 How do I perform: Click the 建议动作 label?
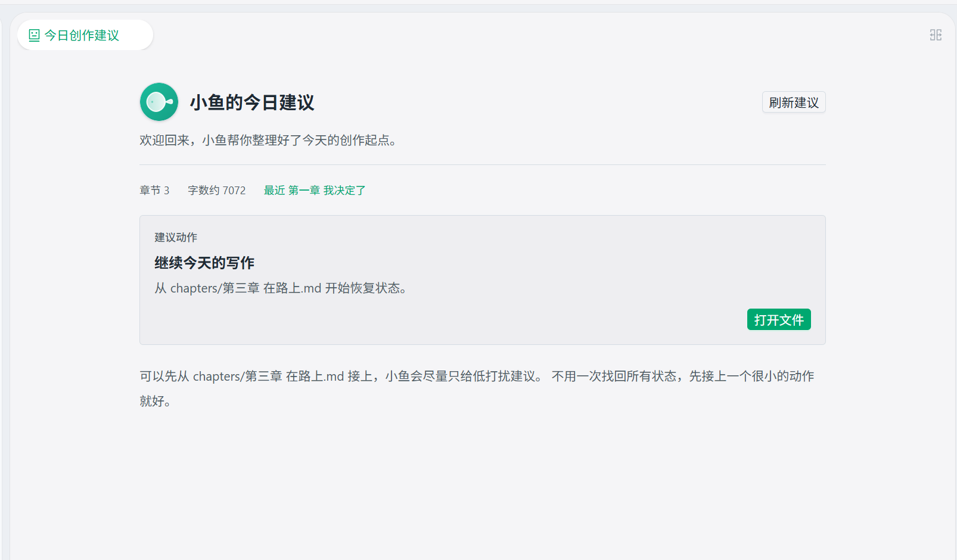[x=176, y=237]
